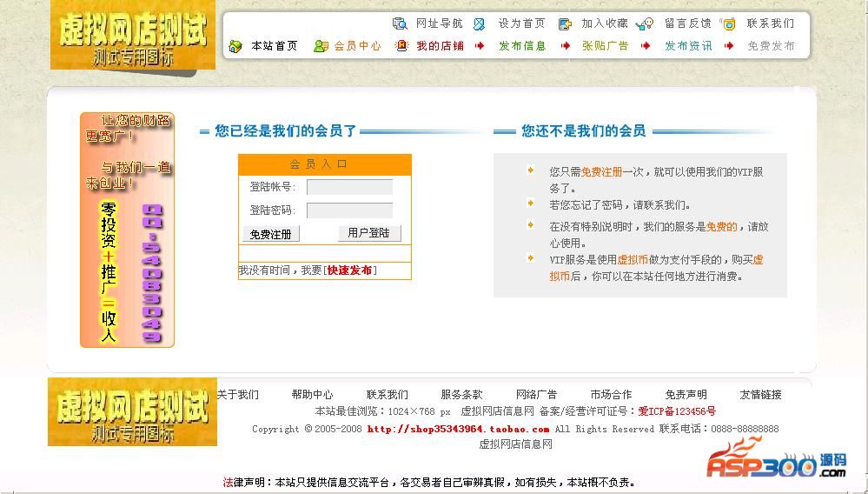
Task: Click the 免费注册 button
Action: pos(271,234)
